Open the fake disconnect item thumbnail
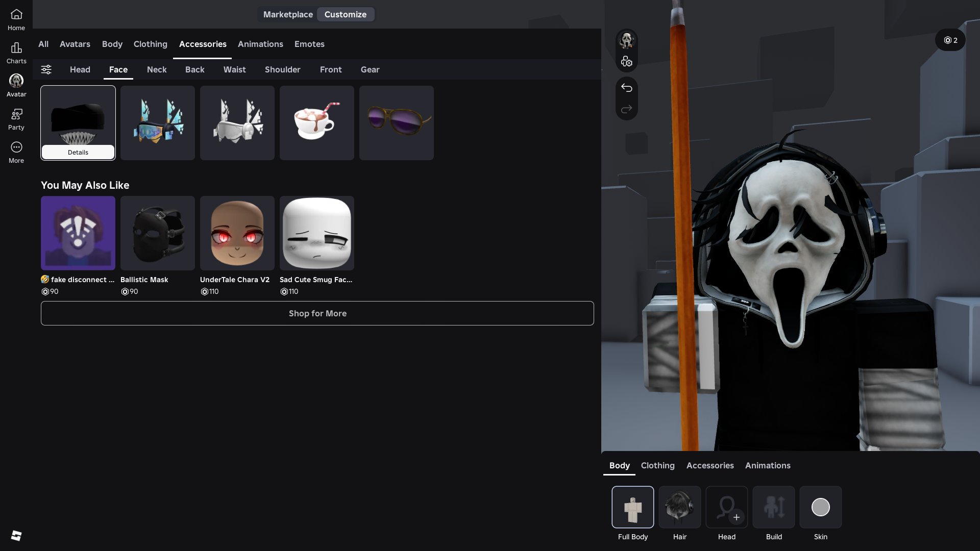The width and height of the screenshot is (980, 551). (x=78, y=233)
